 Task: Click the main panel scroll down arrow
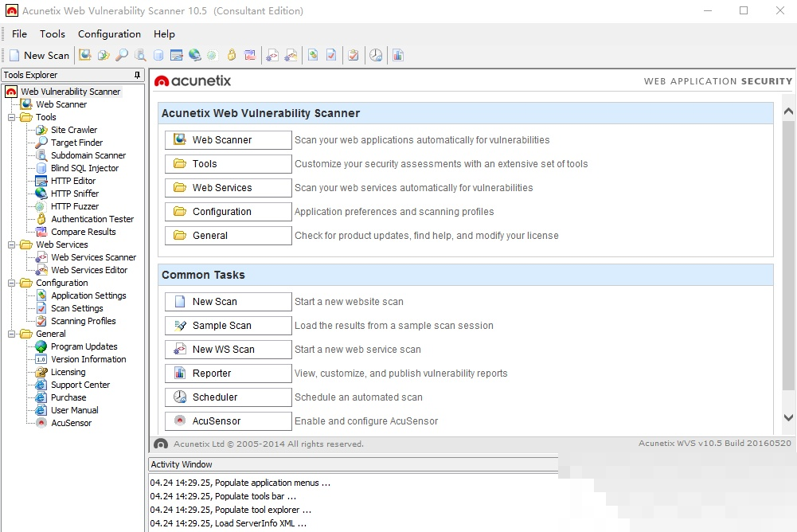pos(788,417)
